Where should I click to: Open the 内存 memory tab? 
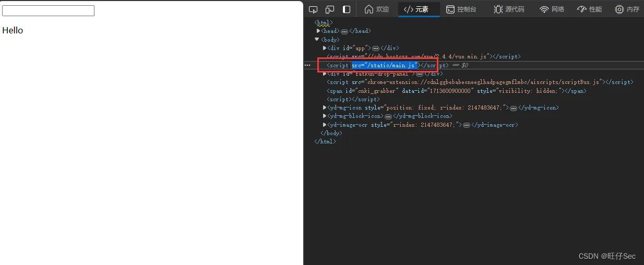(x=627, y=9)
